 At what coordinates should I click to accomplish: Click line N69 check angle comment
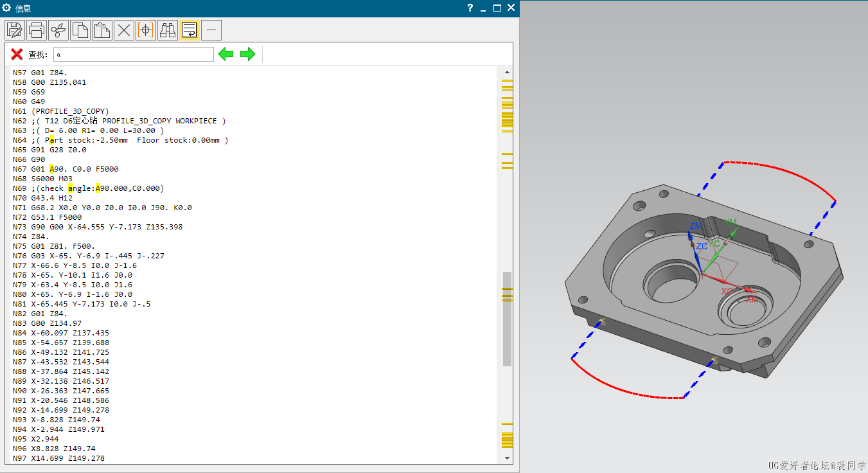click(x=89, y=188)
